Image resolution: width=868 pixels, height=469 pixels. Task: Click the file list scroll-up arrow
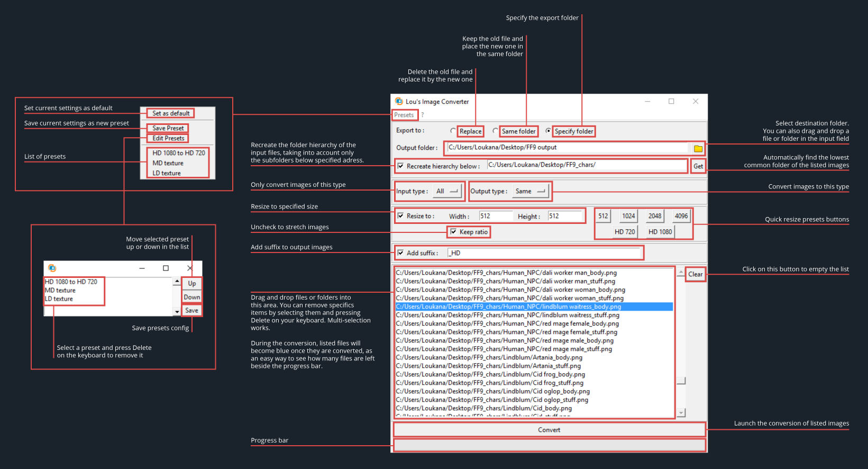coord(681,273)
